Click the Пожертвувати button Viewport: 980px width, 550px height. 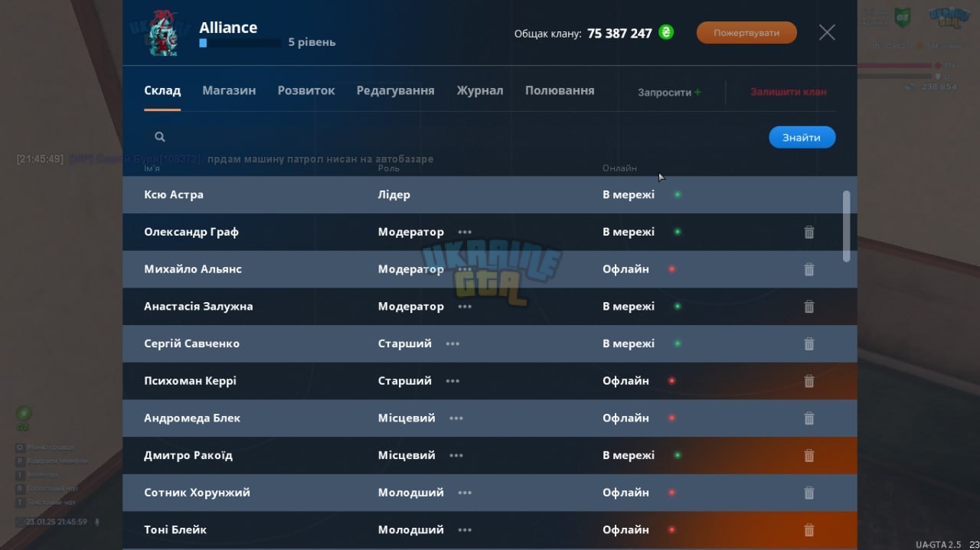coord(746,33)
